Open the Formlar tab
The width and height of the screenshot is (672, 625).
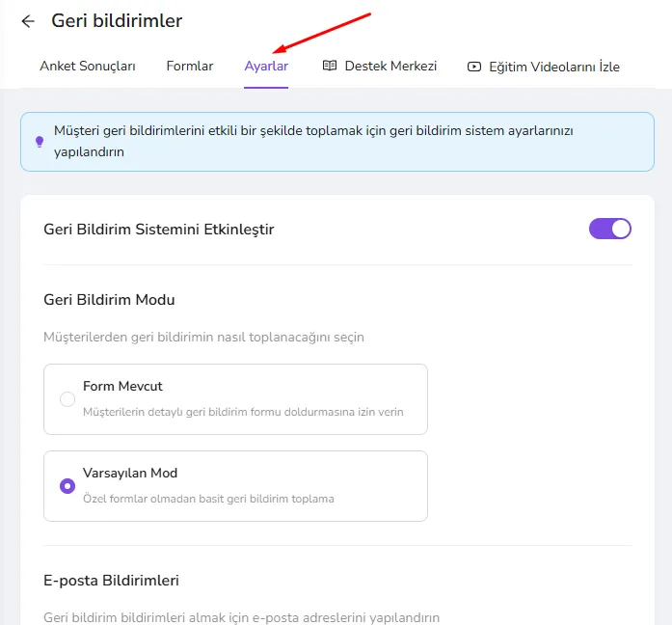[190, 66]
